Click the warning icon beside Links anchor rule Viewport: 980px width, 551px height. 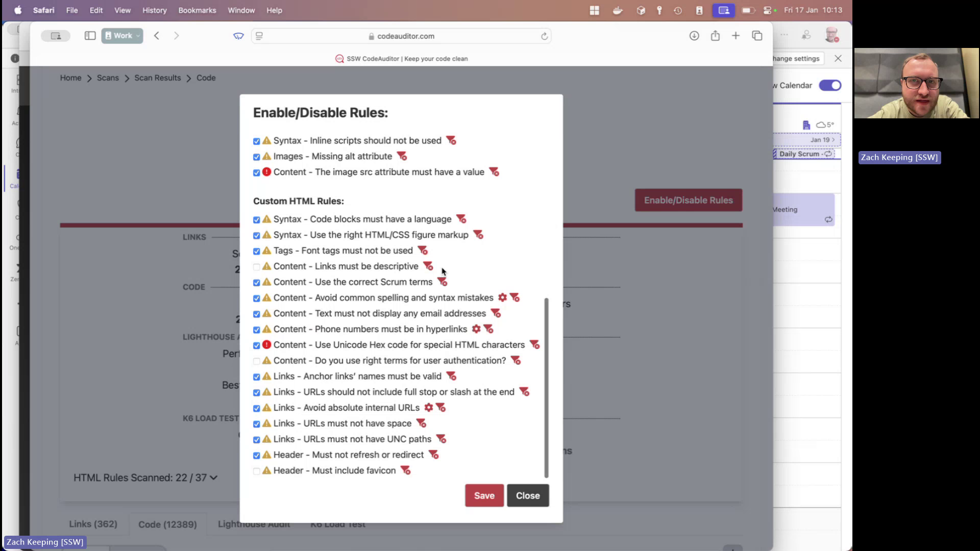267,376
